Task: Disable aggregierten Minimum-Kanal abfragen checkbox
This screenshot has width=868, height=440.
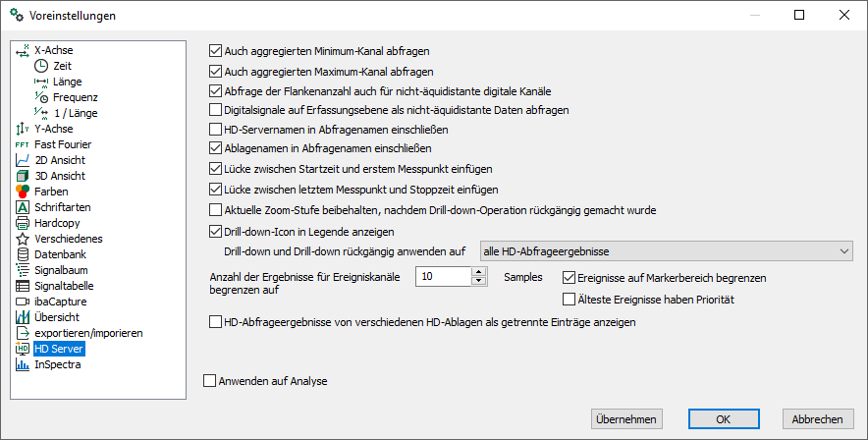Action: [x=215, y=51]
